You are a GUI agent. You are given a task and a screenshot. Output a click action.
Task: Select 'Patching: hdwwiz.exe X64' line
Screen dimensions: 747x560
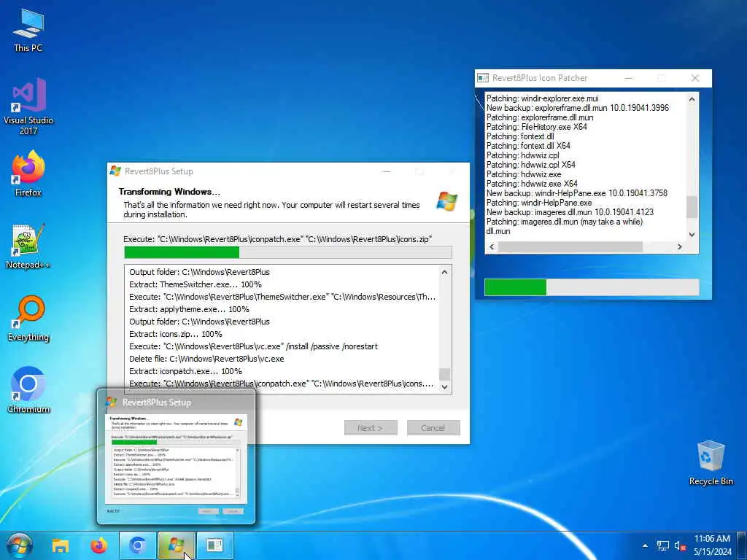click(532, 183)
